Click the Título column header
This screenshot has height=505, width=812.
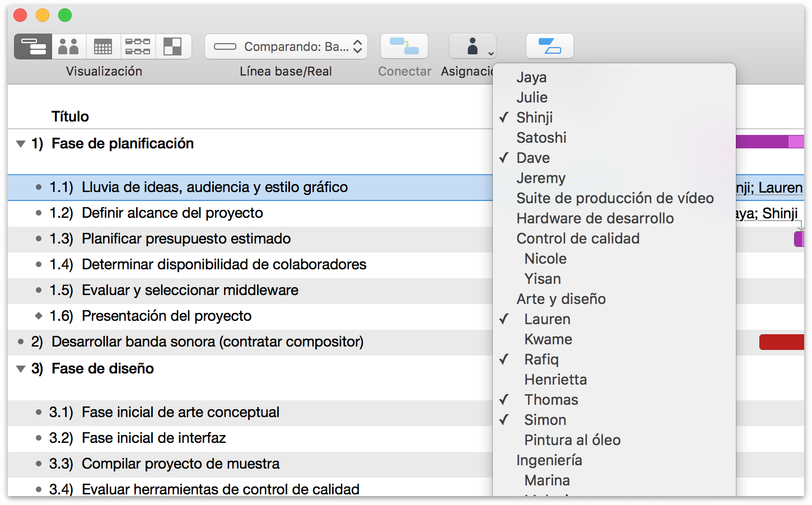70,116
